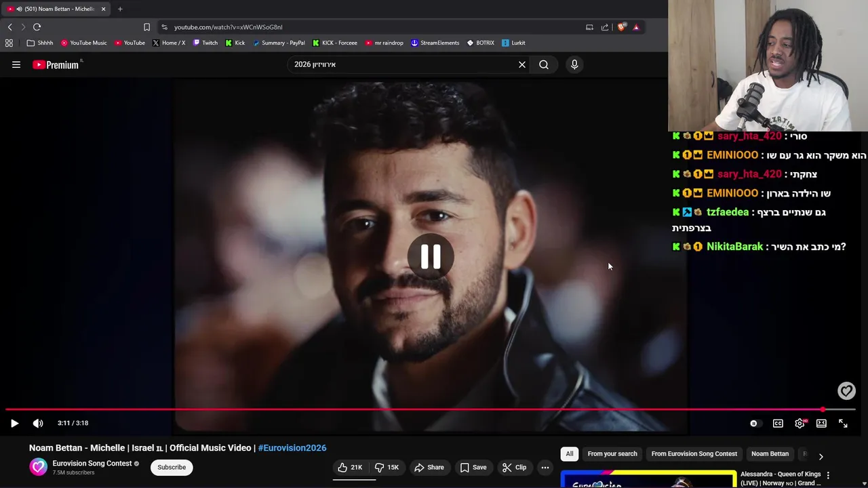Run search with magnifier button
The width and height of the screenshot is (868, 488).
(x=544, y=64)
